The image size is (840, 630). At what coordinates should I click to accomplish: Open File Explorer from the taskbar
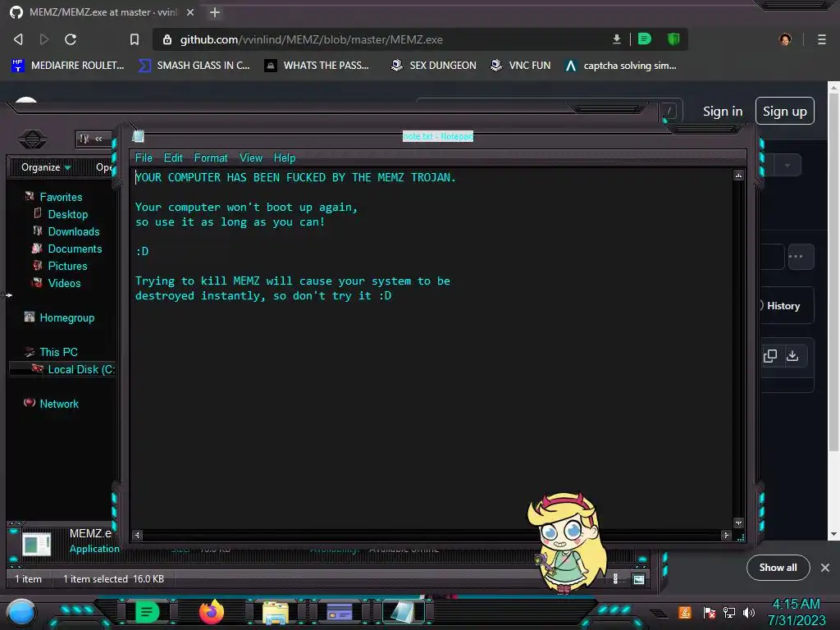point(276,614)
